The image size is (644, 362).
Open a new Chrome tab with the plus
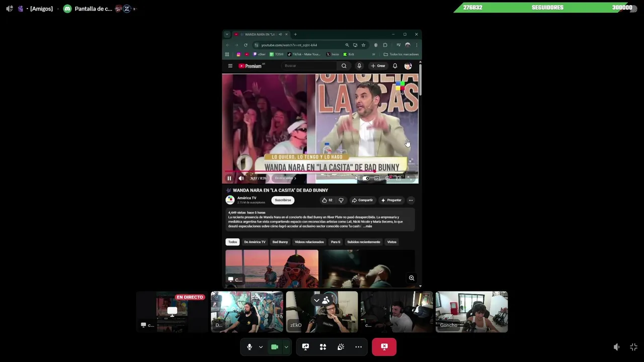pyautogui.click(x=295, y=34)
